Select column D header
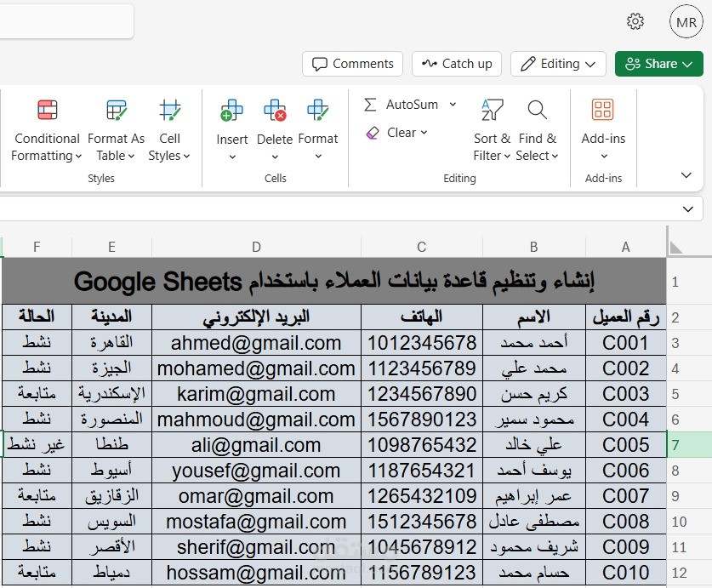The height and width of the screenshot is (588, 712). (x=256, y=247)
